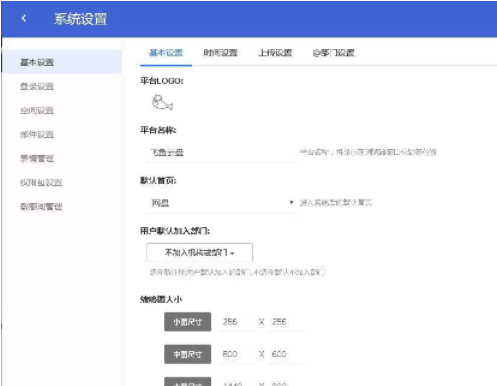497x386 pixels.
Task: Click the 平台LOGO label
Action: click(x=162, y=81)
